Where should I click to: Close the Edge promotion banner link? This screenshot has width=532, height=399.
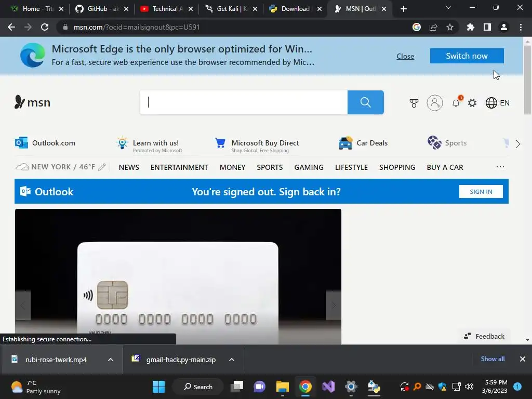click(x=405, y=56)
